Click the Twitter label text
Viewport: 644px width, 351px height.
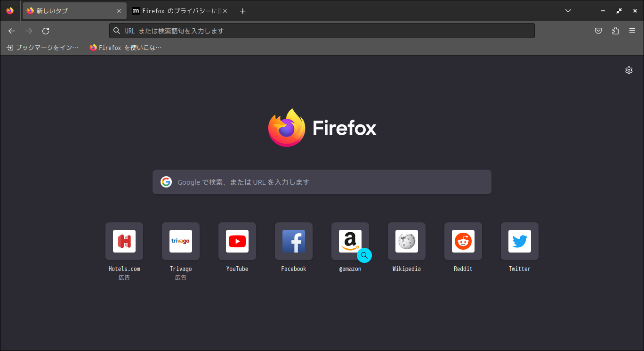tap(520, 269)
